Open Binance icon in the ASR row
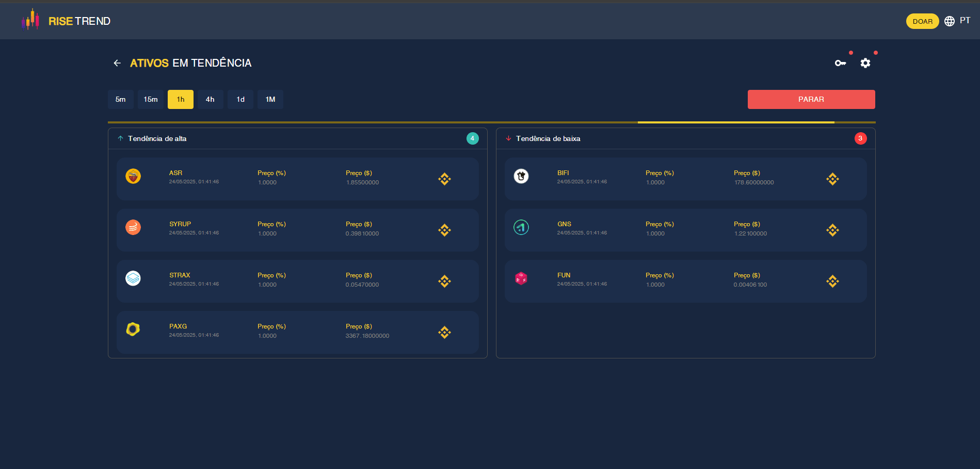 pyautogui.click(x=445, y=179)
